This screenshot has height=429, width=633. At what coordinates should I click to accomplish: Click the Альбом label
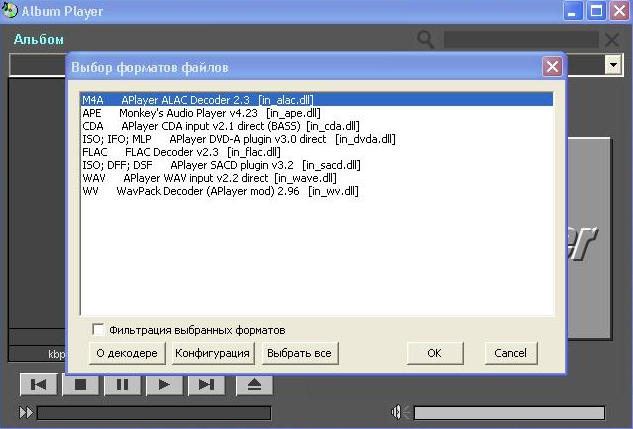tap(39, 40)
